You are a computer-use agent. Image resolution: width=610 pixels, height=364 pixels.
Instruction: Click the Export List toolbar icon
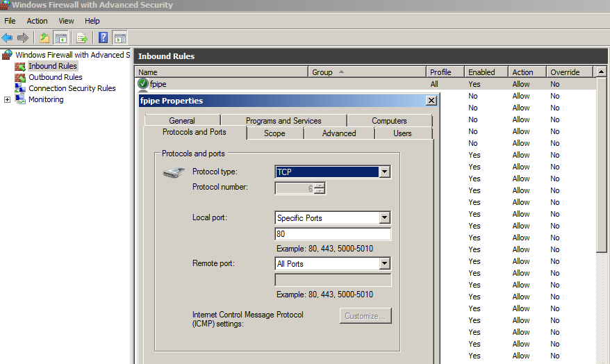pos(82,38)
